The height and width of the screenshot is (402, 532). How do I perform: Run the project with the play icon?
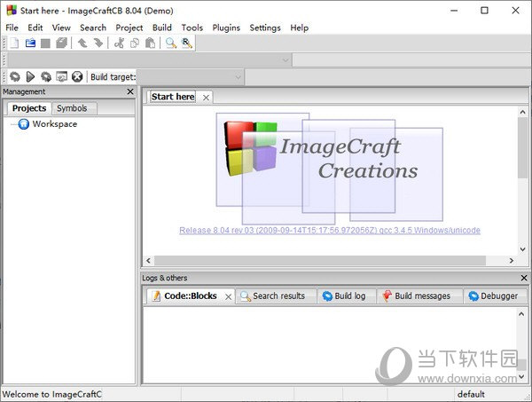coord(30,77)
